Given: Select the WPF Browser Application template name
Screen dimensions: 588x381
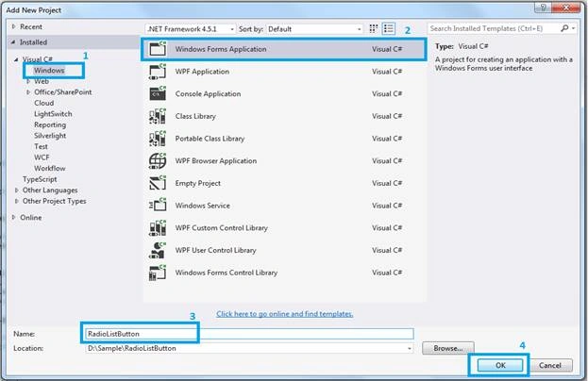Looking at the screenshot, I should (216, 161).
